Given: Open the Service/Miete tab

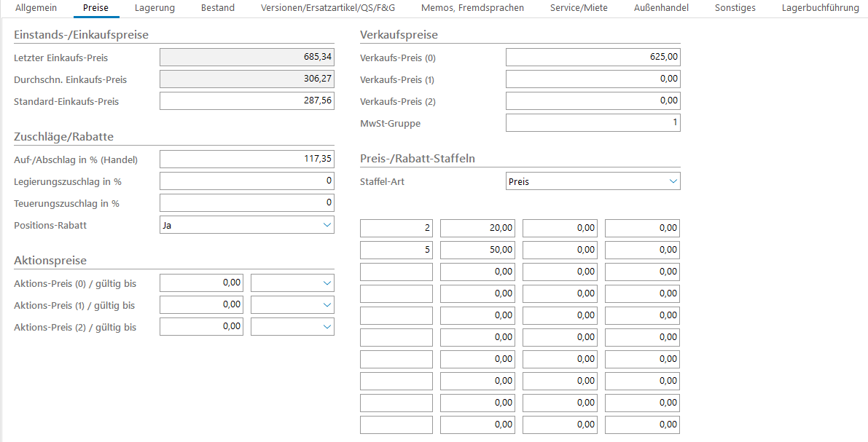Looking at the screenshot, I should click(579, 8).
